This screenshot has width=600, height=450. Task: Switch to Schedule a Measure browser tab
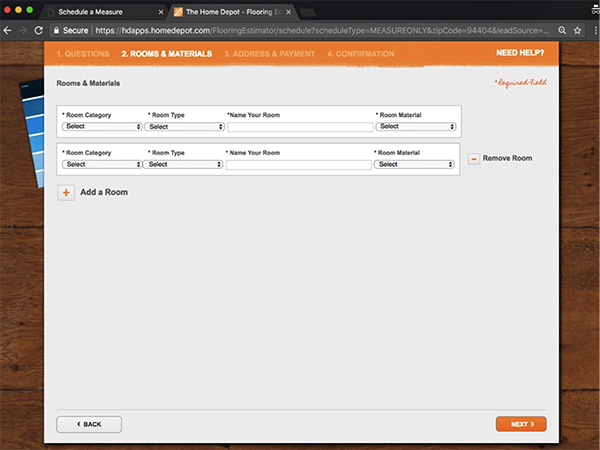tap(103, 12)
